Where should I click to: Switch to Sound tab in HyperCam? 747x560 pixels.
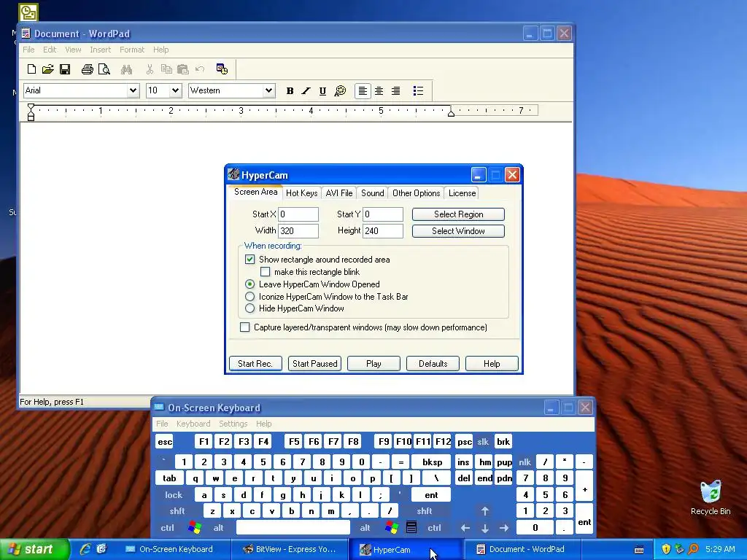[373, 192]
